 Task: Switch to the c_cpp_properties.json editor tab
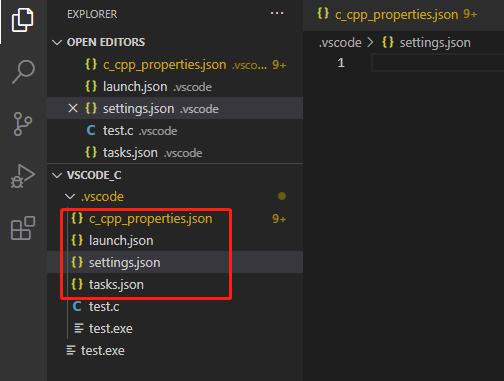(x=403, y=15)
